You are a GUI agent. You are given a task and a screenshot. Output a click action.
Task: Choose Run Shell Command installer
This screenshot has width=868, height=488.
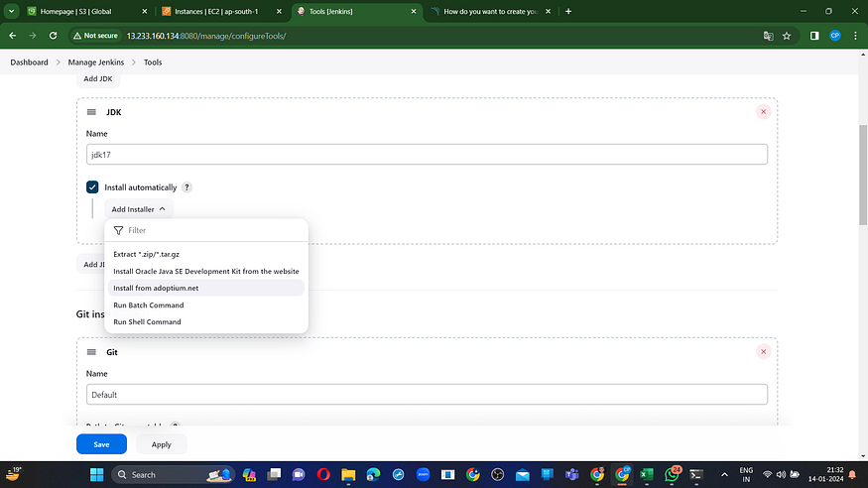coord(206,321)
